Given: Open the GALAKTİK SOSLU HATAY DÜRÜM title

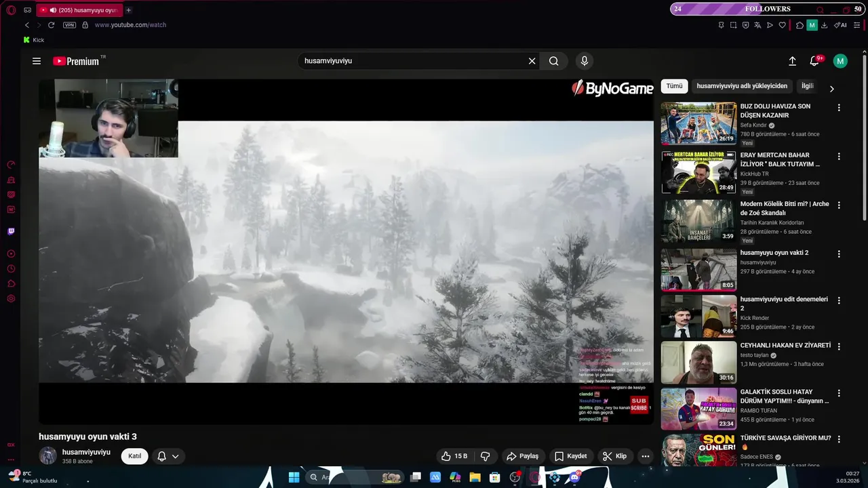Looking at the screenshot, I should (785, 396).
